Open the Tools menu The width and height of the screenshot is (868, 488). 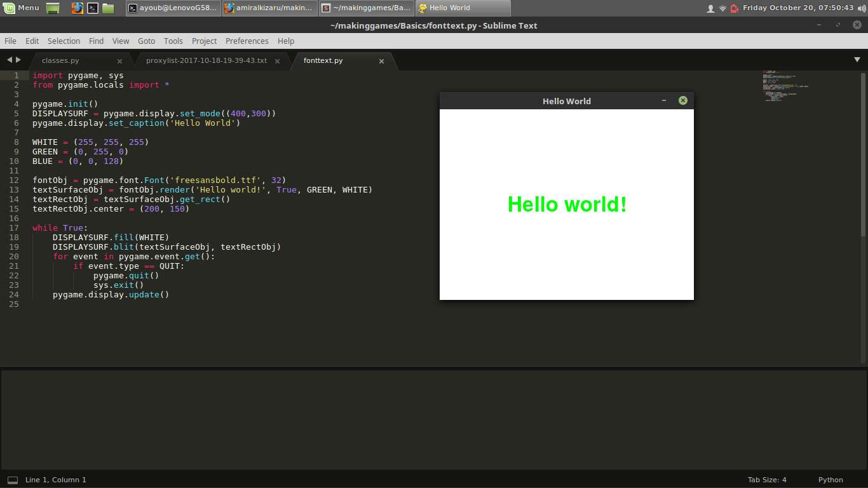point(173,41)
